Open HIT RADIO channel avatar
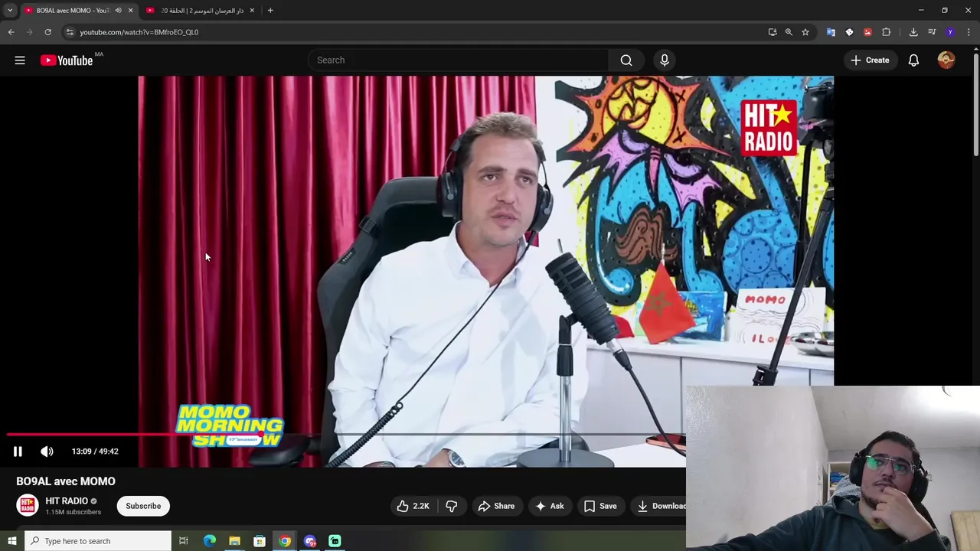This screenshot has width=980, height=551. point(28,506)
